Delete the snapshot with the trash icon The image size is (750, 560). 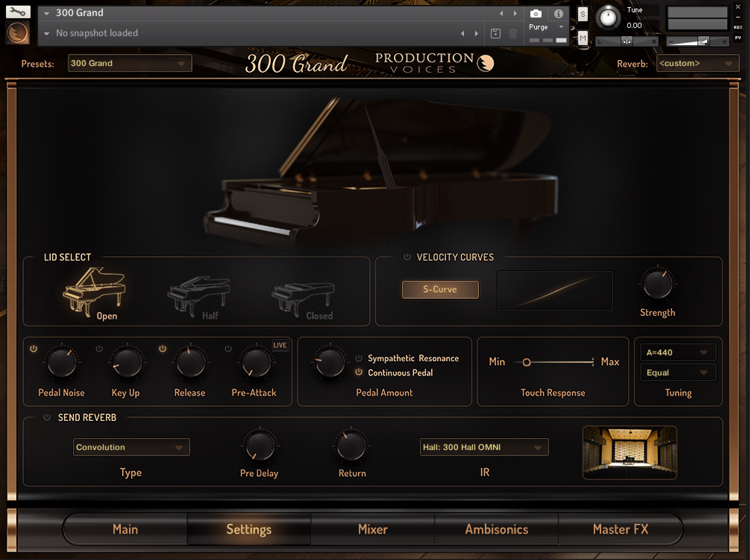click(513, 34)
